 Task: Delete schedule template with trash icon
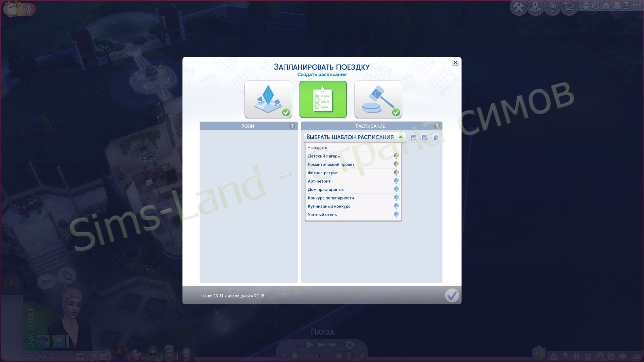tap(436, 138)
